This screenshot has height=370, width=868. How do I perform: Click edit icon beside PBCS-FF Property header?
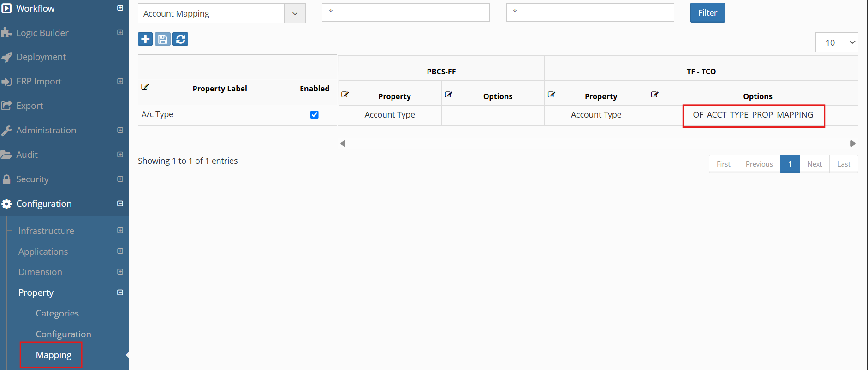click(345, 95)
